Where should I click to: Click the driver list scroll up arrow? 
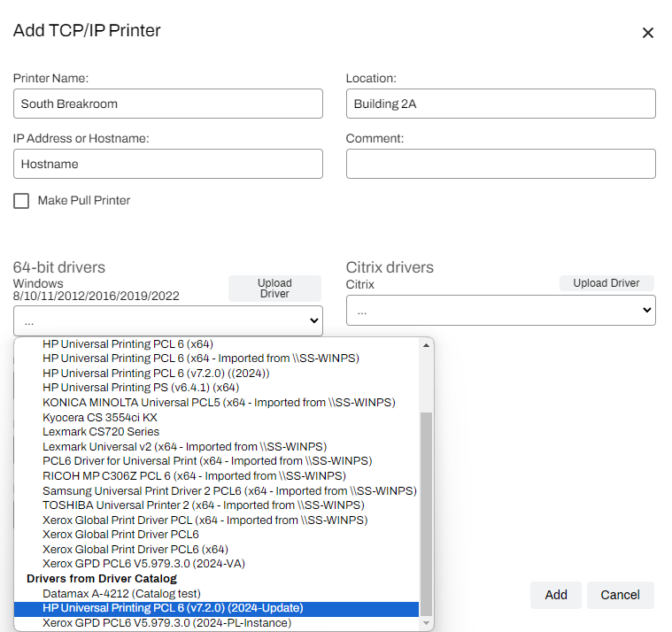coord(426,345)
